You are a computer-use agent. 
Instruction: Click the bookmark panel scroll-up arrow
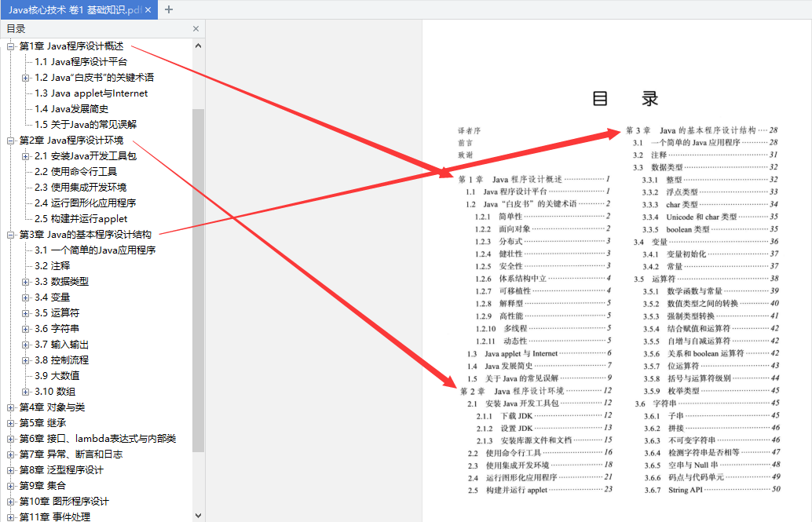click(199, 46)
